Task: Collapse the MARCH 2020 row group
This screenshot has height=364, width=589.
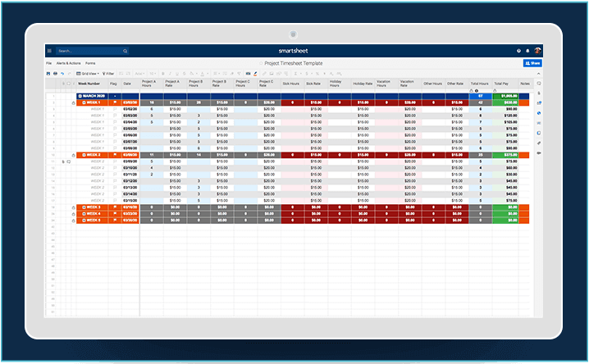Action: click(x=80, y=96)
